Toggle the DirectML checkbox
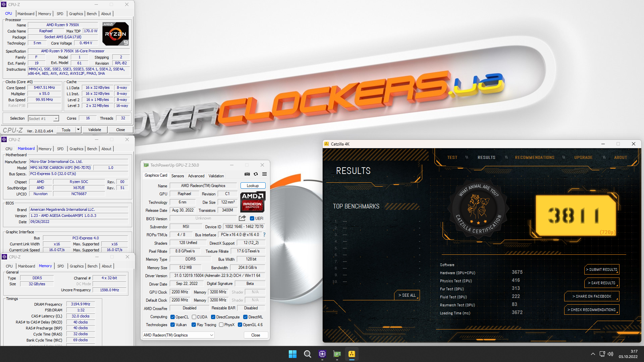This screenshot has width=644, height=362. 245,317
